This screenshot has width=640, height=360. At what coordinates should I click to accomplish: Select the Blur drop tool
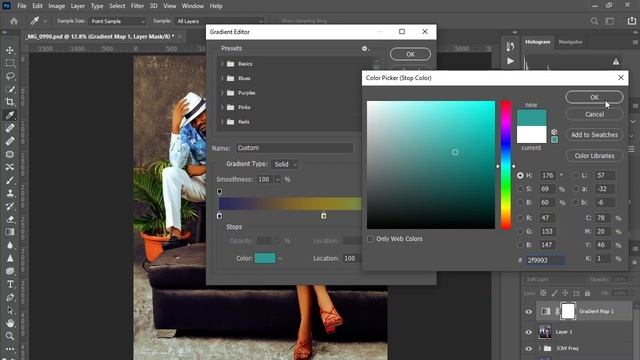pyautogui.click(x=10, y=245)
